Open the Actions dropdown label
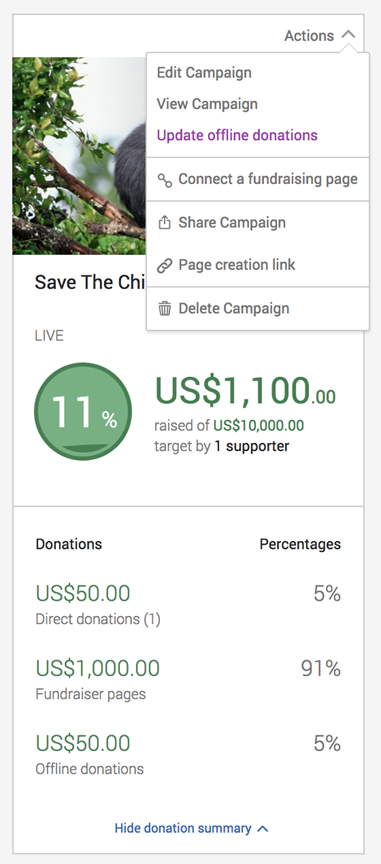381x864 pixels. coord(309,36)
